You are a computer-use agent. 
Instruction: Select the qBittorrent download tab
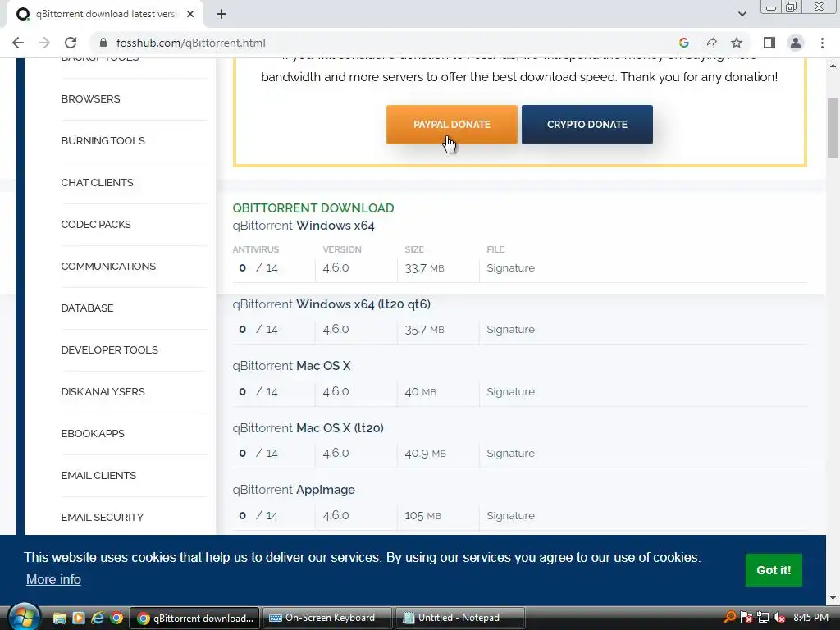point(105,15)
